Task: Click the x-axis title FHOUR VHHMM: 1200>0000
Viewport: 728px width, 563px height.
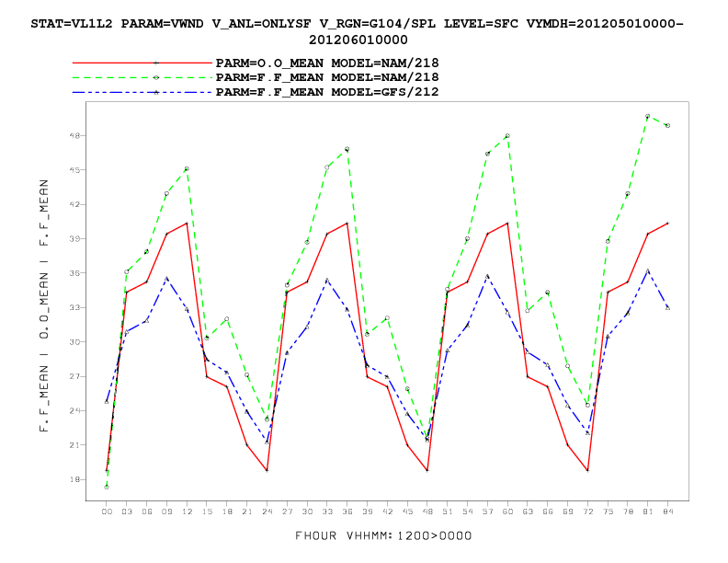Action: 383,535
